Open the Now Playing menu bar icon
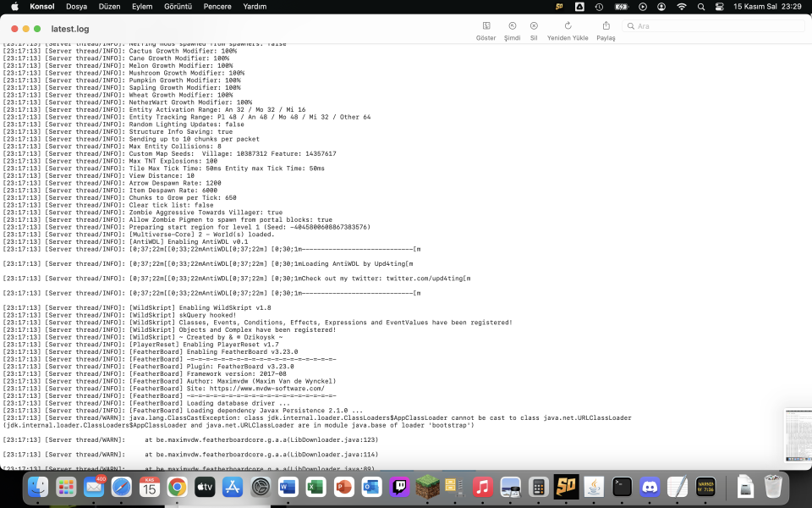Viewport: 812px width, 508px height. coord(643,7)
